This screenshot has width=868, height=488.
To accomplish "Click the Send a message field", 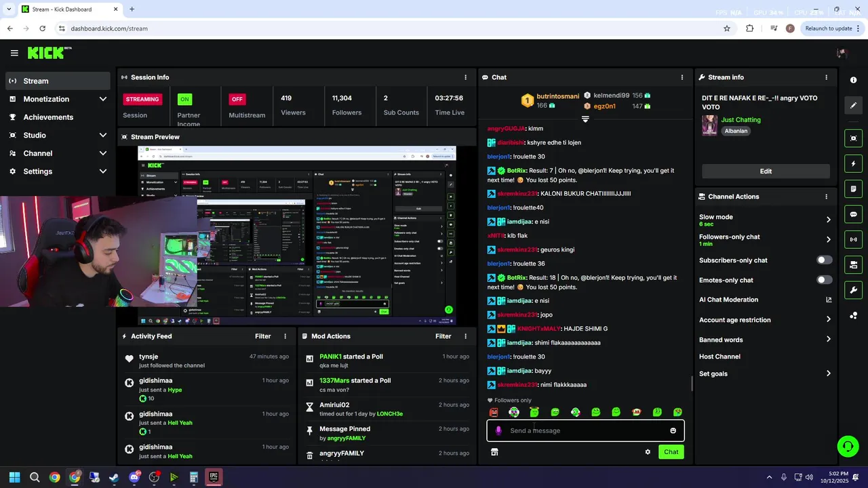I will (585, 430).
